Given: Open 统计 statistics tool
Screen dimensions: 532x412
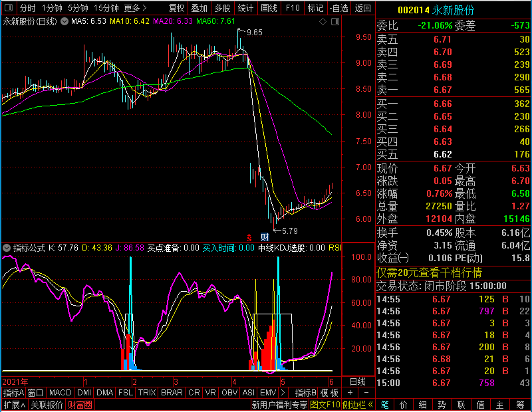Looking at the screenshot, I should pyautogui.click(x=245, y=8).
